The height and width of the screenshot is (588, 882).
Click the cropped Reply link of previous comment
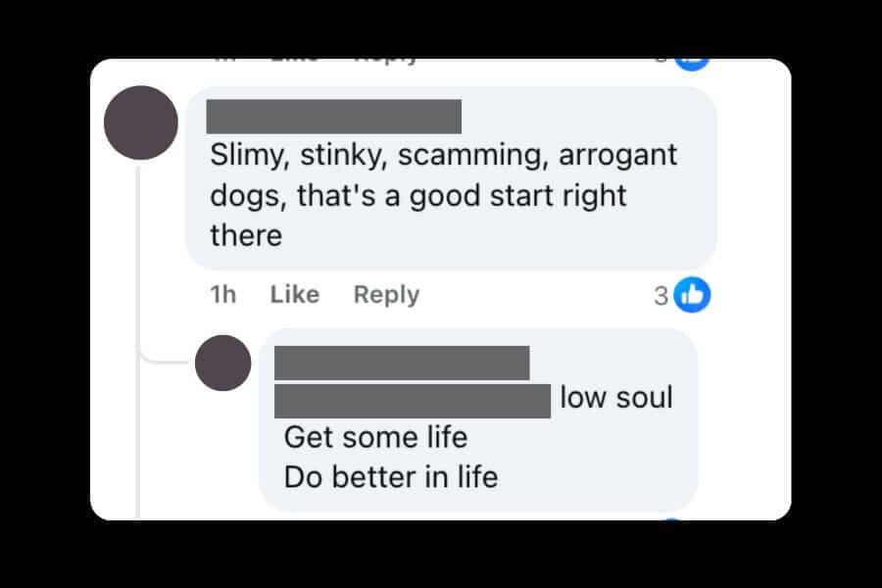[x=386, y=61]
